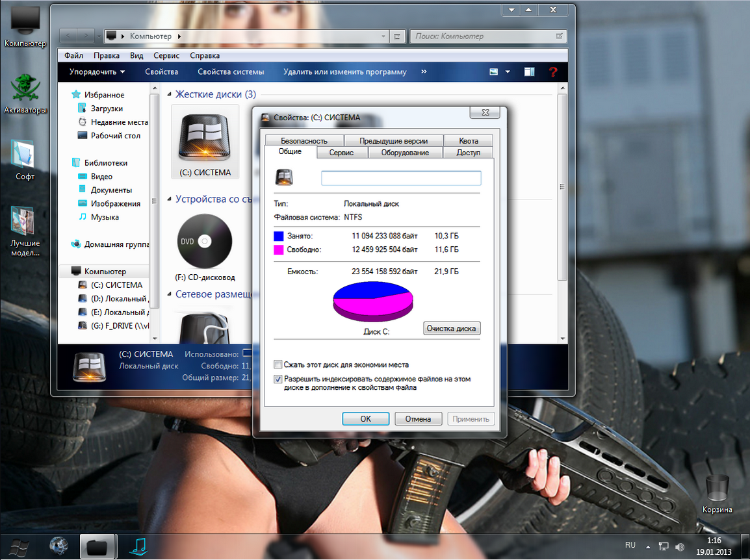The image size is (750, 560).
Task: Switch to Предыдущие версии tab
Action: pos(394,140)
